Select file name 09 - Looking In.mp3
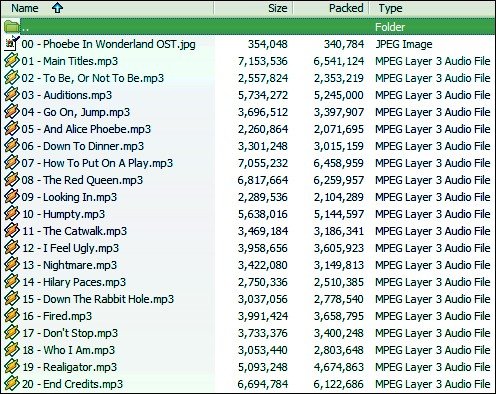The image size is (496, 394). click(69, 197)
